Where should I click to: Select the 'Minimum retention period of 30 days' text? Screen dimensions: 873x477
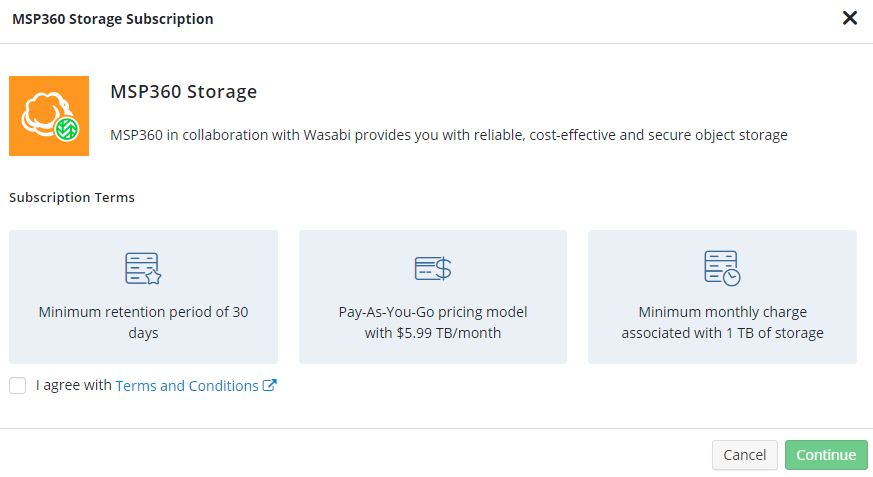[x=143, y=322]
